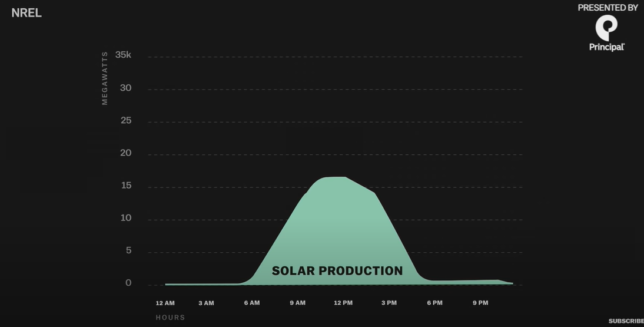Click the Principal brand name text
This screenshot has height=327, width=644.
point(607,47)
